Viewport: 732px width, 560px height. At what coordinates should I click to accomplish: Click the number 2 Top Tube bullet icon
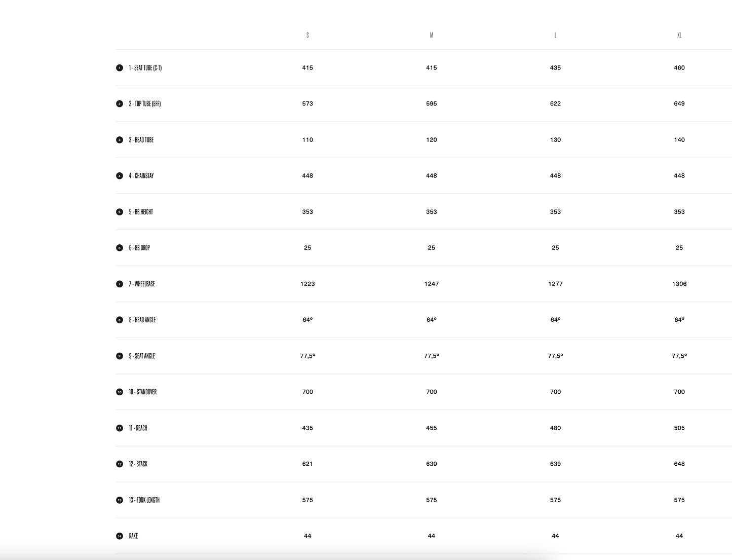pyautogui.click(x=120, y=104)
